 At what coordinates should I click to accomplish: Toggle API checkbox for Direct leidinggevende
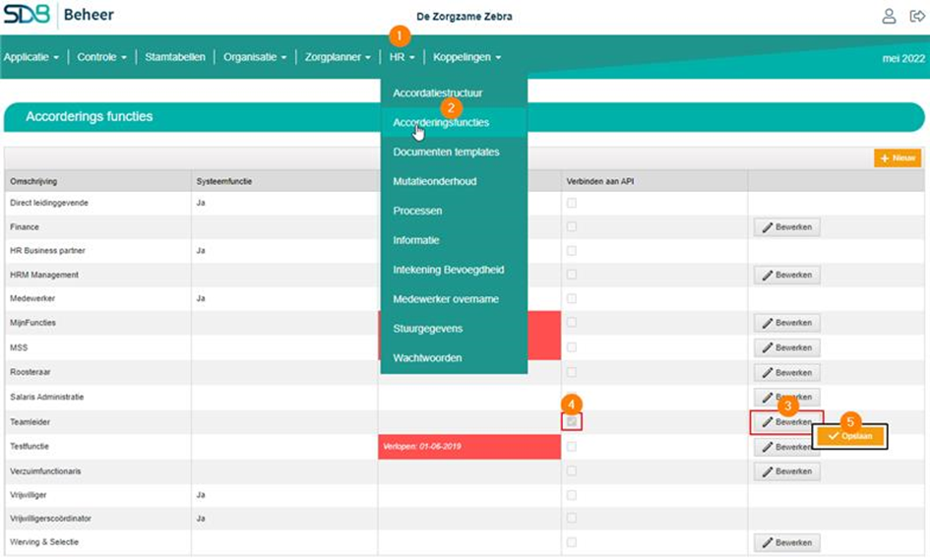[571, 203]
